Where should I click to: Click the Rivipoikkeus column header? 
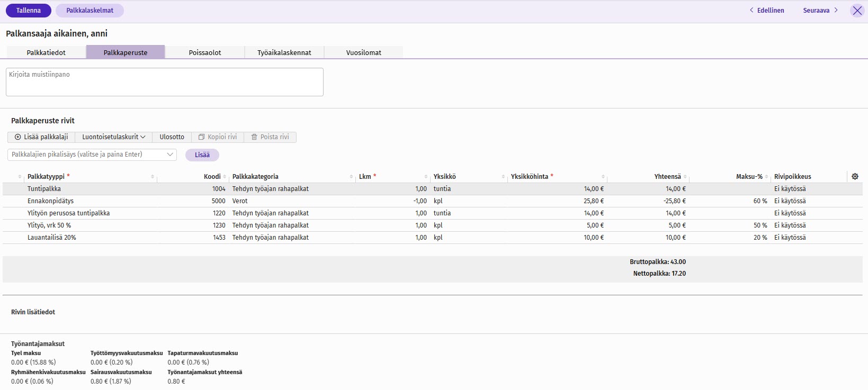pyautogui.click(x=792, y=177)
